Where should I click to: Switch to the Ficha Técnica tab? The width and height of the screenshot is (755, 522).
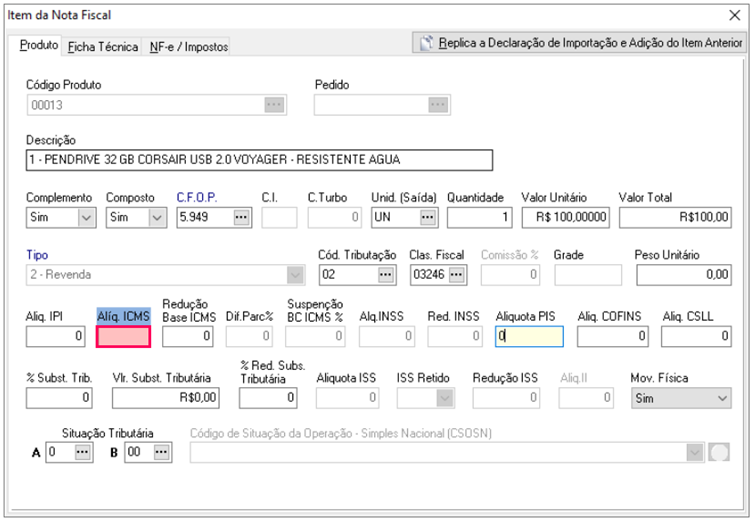point(103,47)
